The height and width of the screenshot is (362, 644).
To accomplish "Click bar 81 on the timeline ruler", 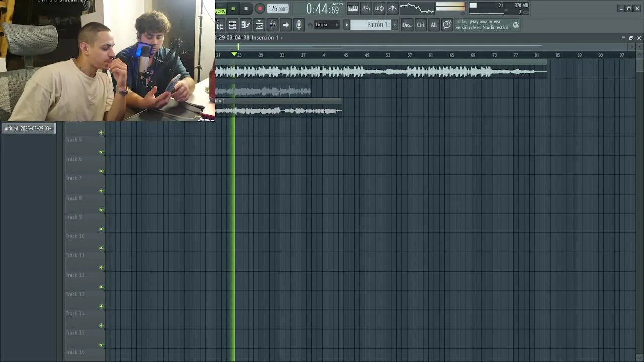I will (x=537, y=55).
